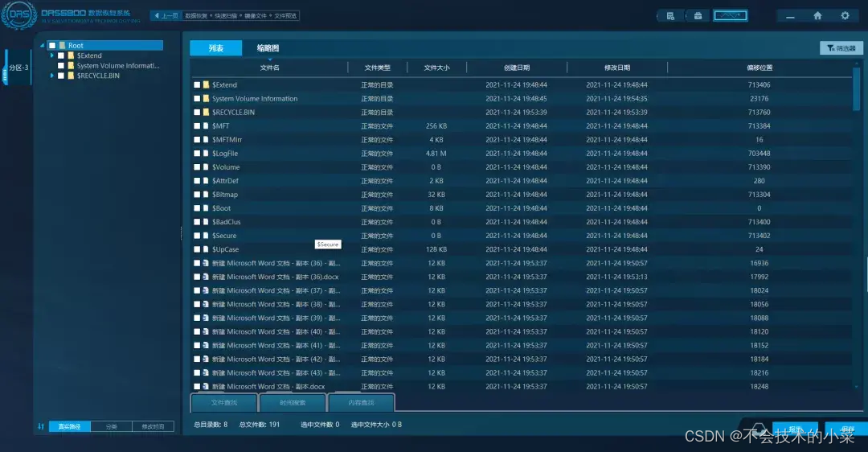The width and height of the screenshot is (868, 452).
Task: Click the $MFT file icon
Action: click(206, 125)
